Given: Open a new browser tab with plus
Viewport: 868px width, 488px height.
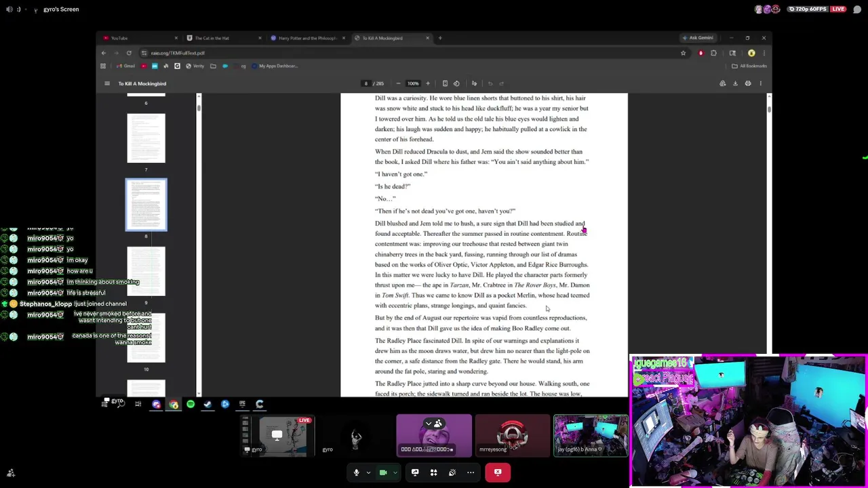Looking at the screenshot, I should pyautogui.click(x=440, y=38).
